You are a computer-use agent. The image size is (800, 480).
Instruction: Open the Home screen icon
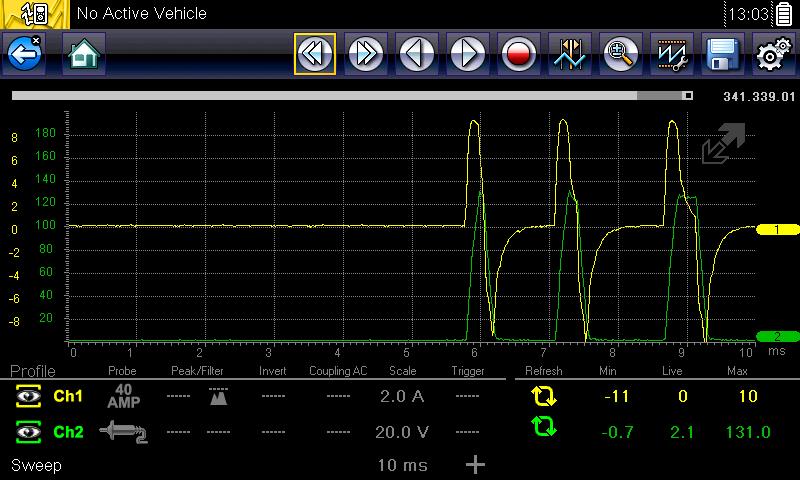click(84, 54)
